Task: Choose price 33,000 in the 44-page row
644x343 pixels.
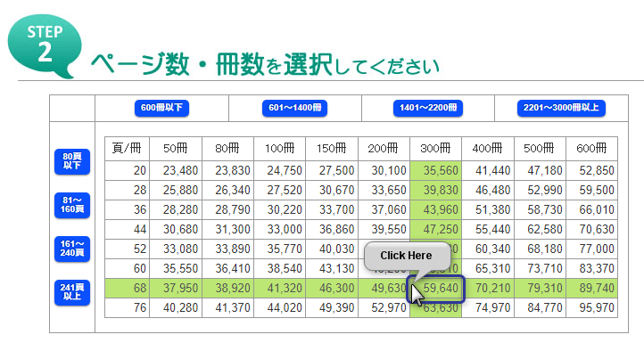Action: click(280, 230)
